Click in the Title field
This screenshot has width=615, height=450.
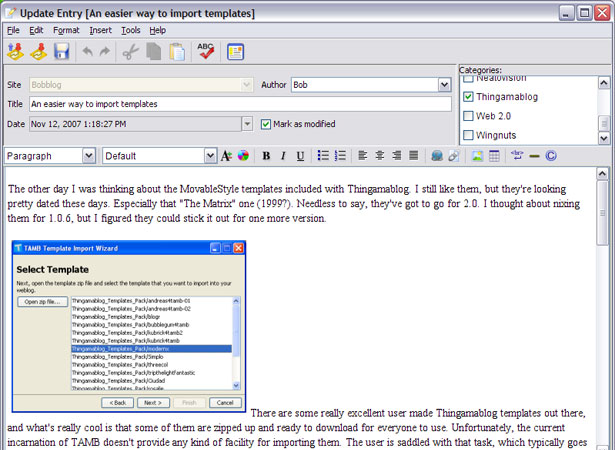pos(240,104)
